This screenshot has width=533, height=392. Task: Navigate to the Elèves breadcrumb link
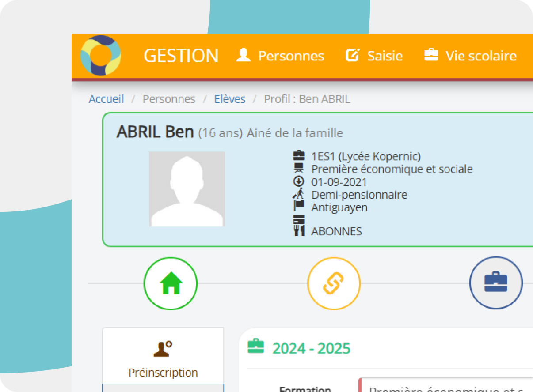229,99
